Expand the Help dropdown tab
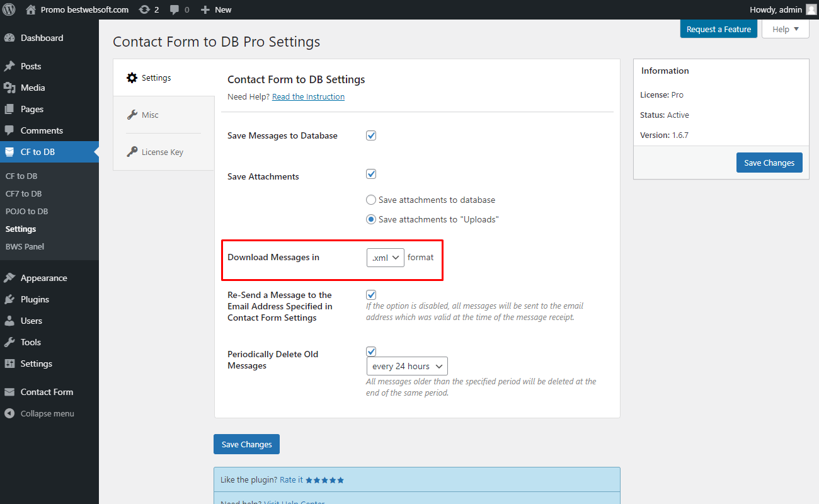 pos(786,29)
